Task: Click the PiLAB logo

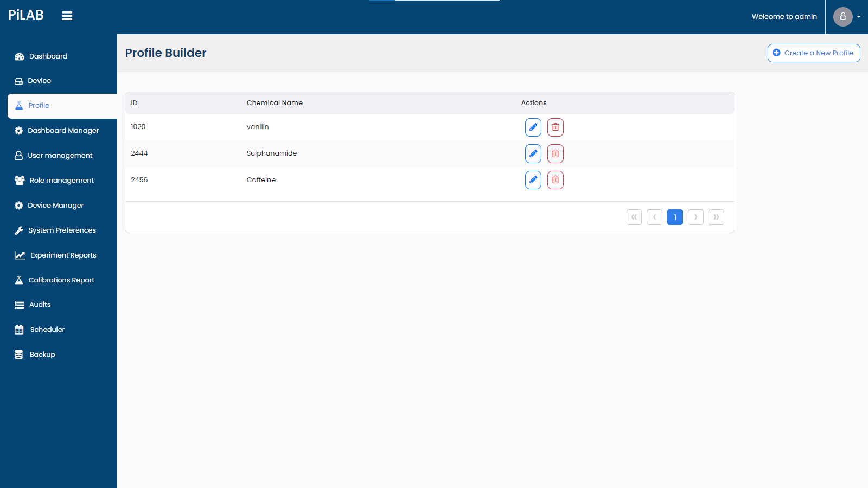Action: 26,15
